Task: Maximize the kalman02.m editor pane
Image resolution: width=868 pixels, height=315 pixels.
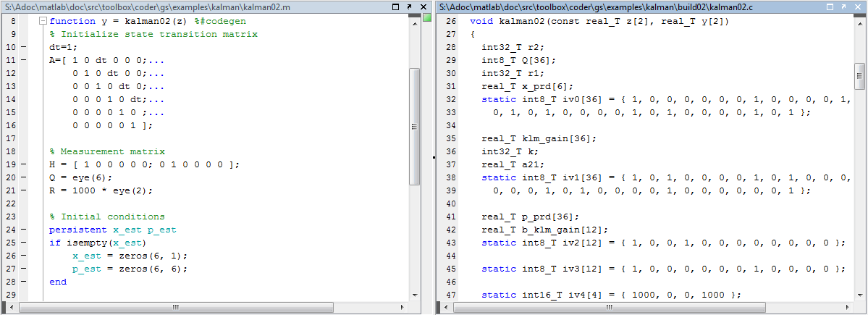Action: [395, 6]
